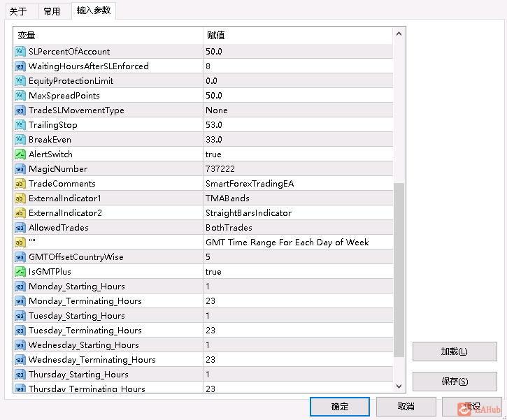Image resolution: width=507 pixels, height=420 pixels.
Task: Select the Thursday_Starting_Hours variable name
Action: point(78,375)
